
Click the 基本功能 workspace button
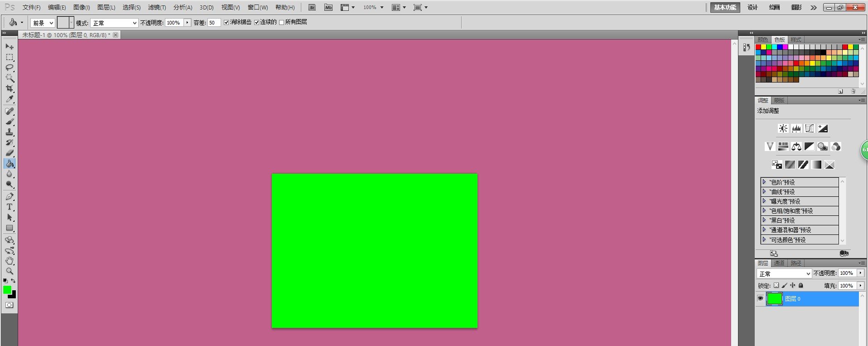point(725,7)
